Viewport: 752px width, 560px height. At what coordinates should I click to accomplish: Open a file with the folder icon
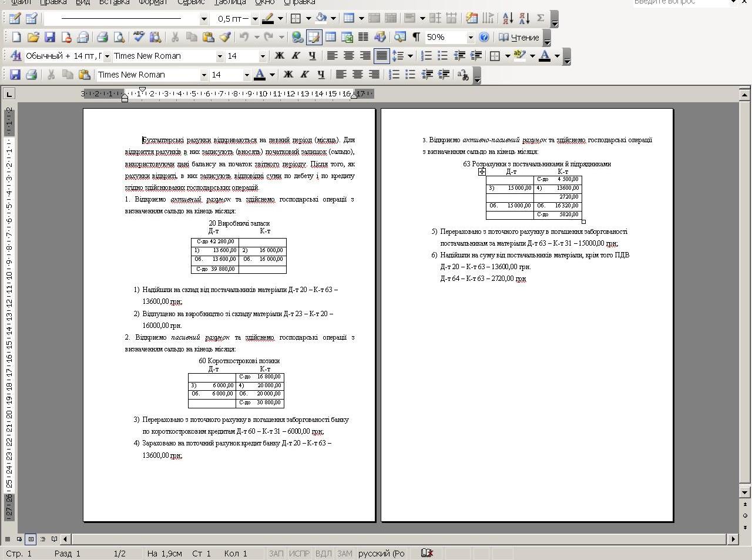[33, 37]
